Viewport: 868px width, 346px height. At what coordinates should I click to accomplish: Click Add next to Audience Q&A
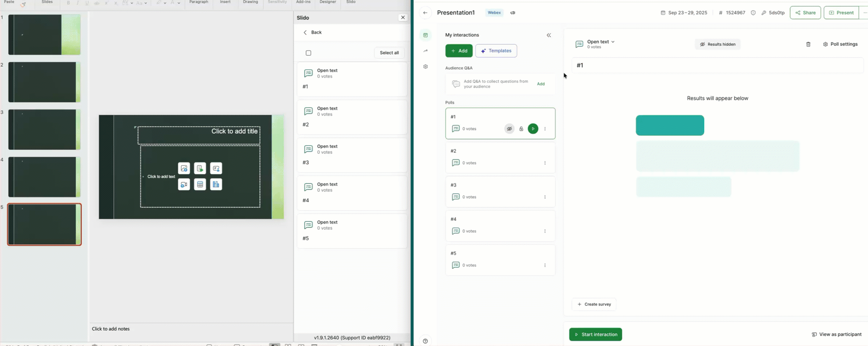(541, 84)
